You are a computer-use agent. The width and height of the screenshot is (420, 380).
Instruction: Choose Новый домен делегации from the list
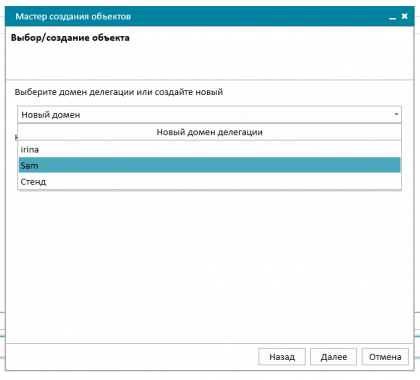click(x=209, y=132)
